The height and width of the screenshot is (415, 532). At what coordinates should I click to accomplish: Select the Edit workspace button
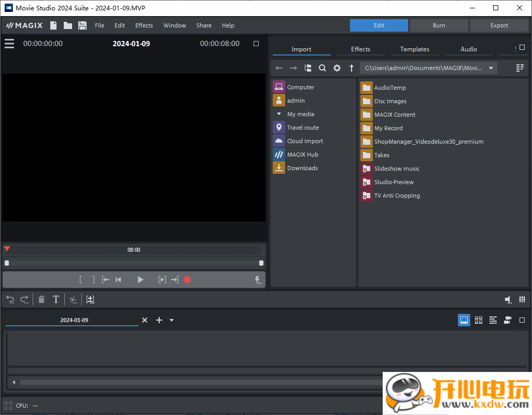tap(379, 25)
